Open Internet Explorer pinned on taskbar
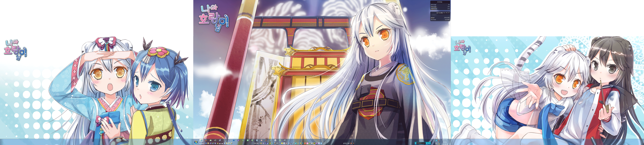Screen dimensions: 644x145 pyautogui.click(x=202, y=140)
